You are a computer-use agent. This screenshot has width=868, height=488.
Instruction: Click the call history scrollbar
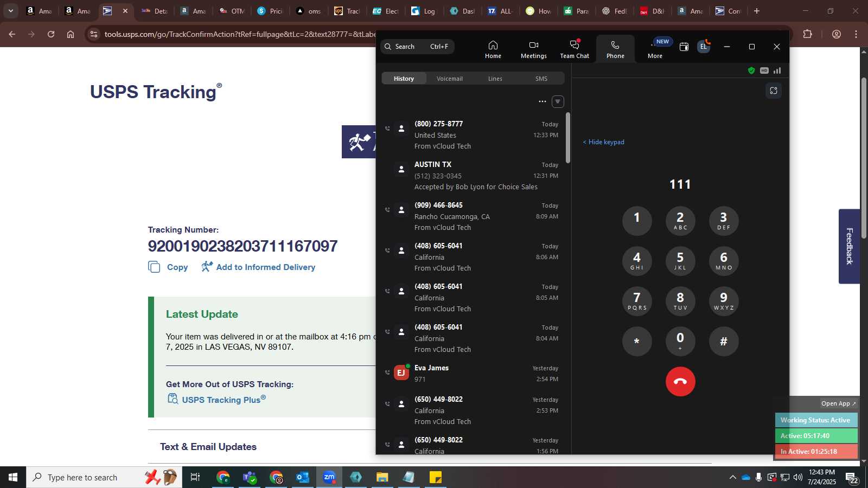tap(567, 138)
